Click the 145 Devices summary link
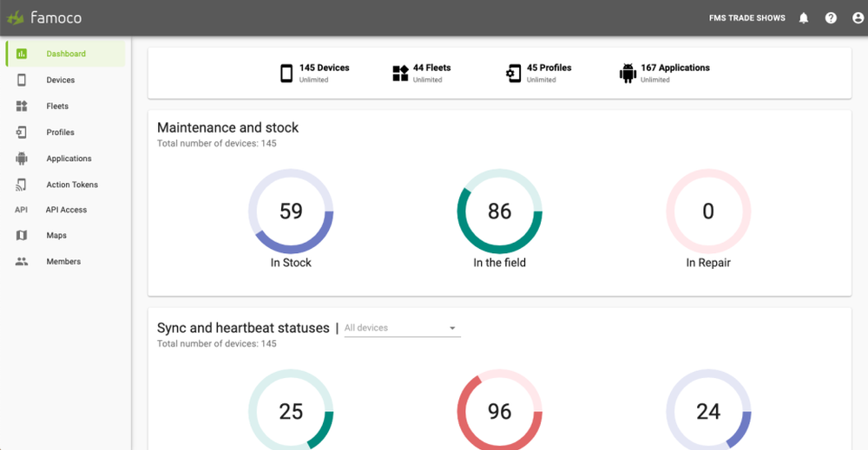 tap(324, 68)
